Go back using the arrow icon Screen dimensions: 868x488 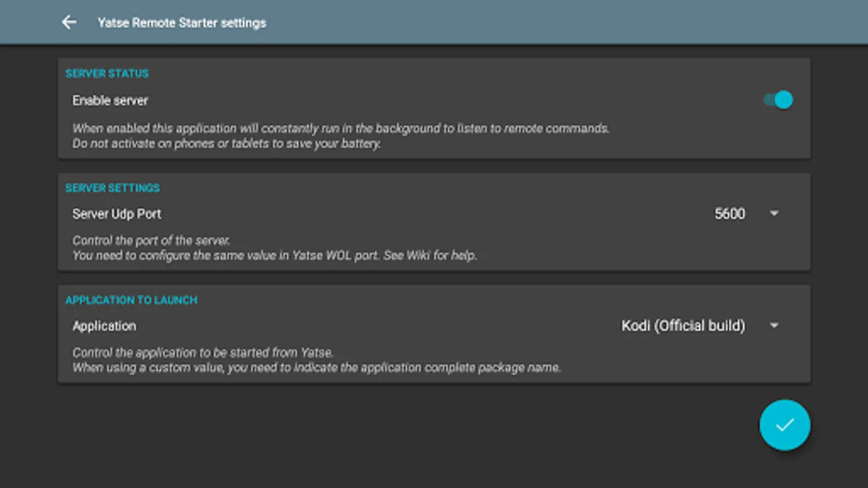69,22
